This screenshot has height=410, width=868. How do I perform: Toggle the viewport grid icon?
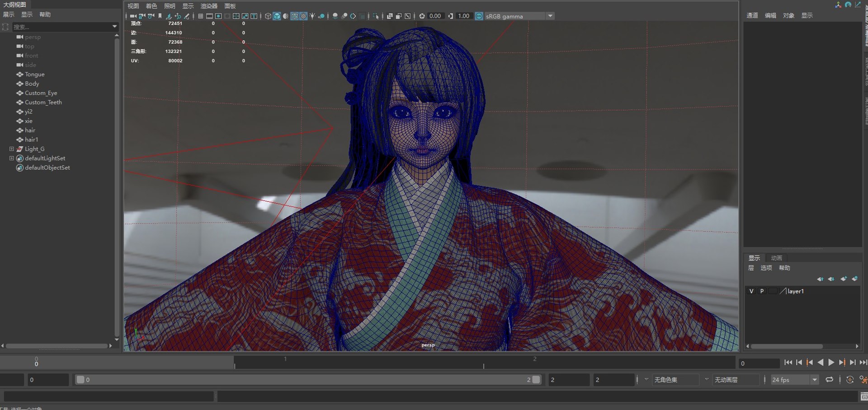click(x=200, y=16)
